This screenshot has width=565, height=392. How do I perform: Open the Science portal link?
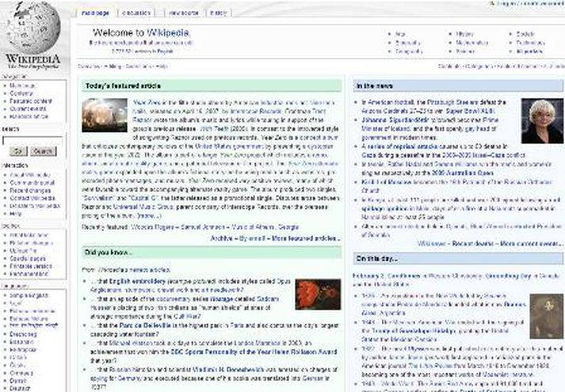[465, 51]
